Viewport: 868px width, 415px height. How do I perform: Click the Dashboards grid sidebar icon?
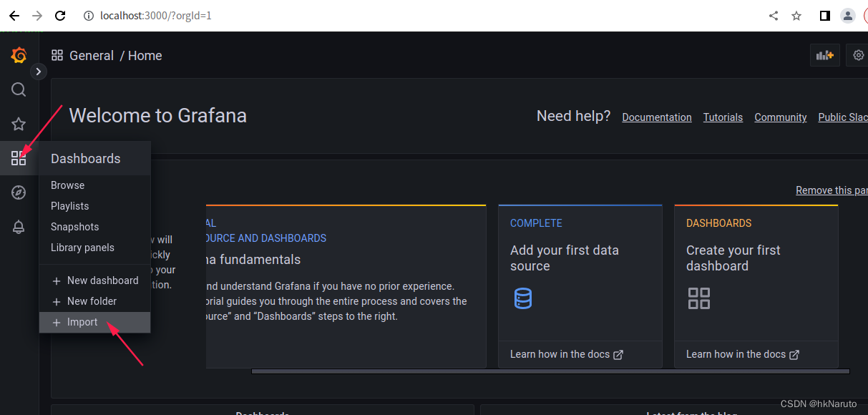point(19,158)
